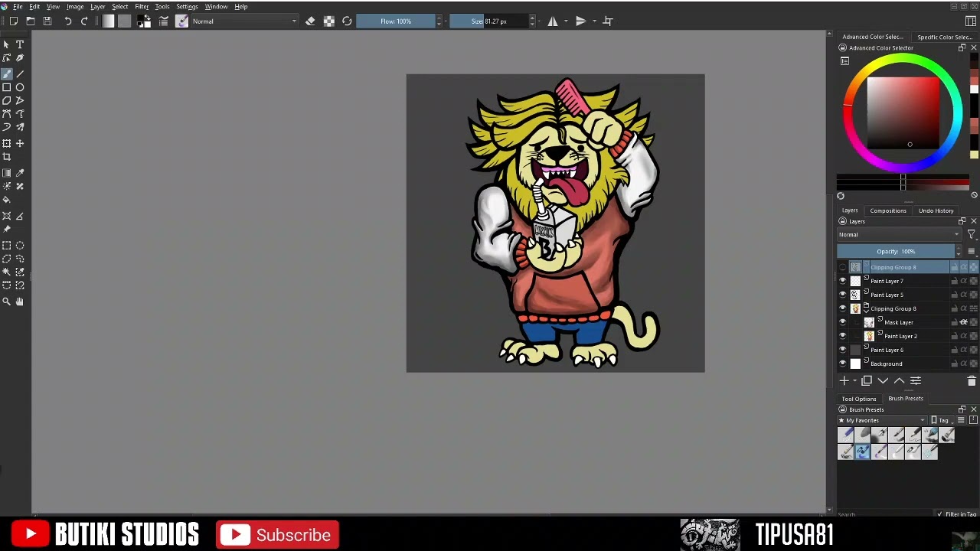Select the Elliptical Selection tool
Image resolution: width=980 pixels, height=551 pixels.
20,245
